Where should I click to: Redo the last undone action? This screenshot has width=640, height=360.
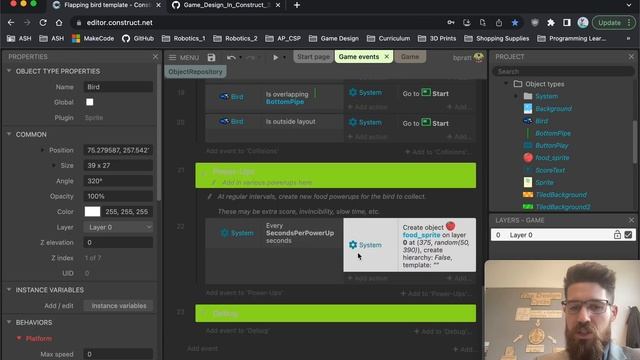click(251, 58)
